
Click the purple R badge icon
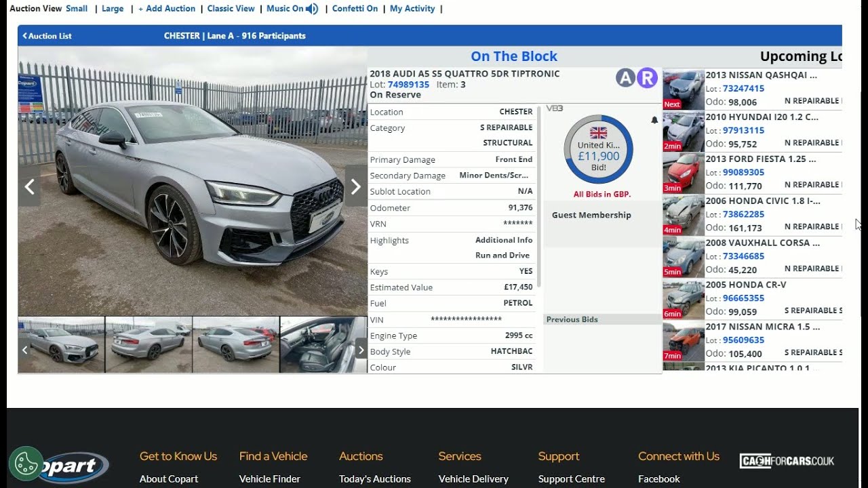tap(647, 78)
